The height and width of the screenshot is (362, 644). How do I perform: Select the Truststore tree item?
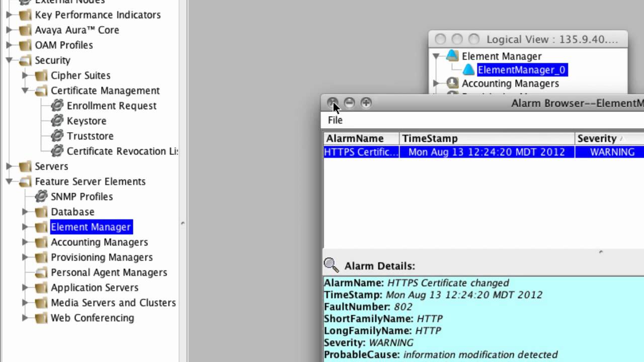point(90,136)
